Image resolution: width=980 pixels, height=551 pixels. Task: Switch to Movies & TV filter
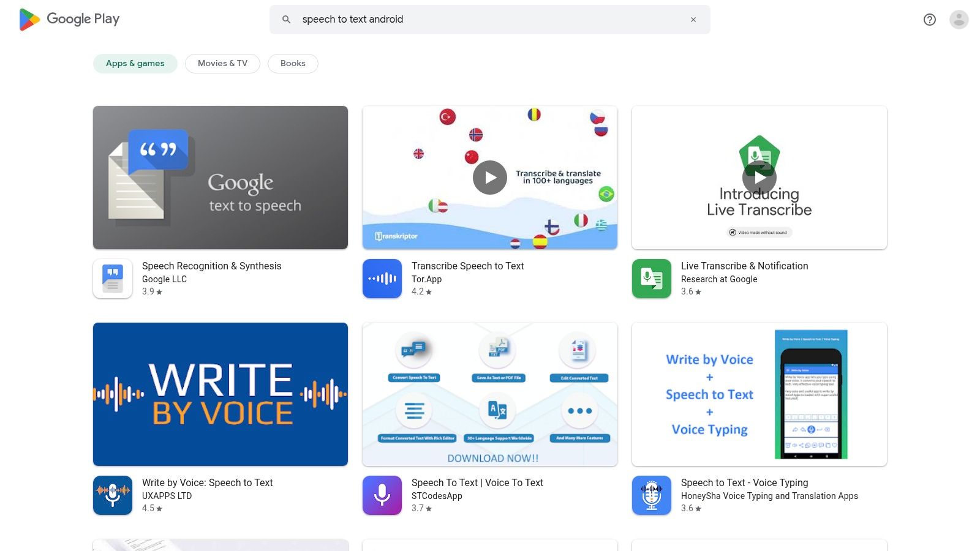click(222, 64)
